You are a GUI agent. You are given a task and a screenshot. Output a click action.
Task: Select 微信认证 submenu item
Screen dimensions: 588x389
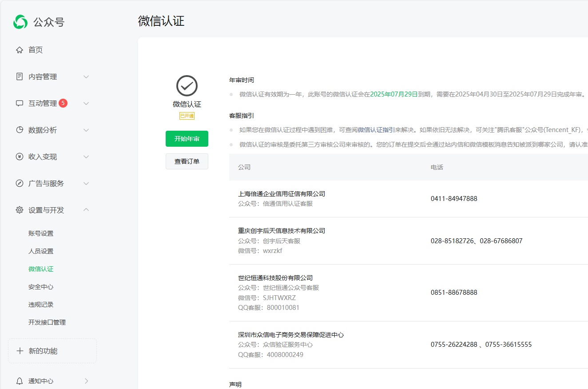pyautogui.click(x=41, y=269)
